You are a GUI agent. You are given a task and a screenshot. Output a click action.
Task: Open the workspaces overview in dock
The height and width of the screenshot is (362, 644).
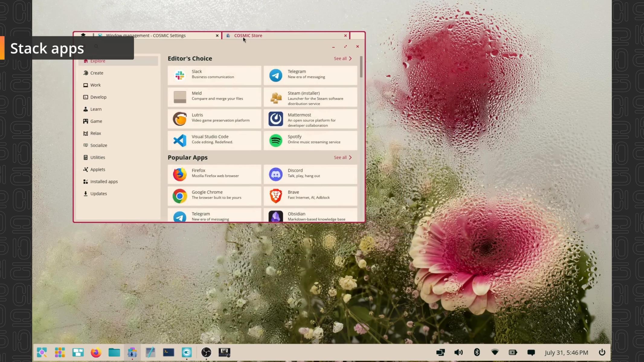tap(78, 352)
